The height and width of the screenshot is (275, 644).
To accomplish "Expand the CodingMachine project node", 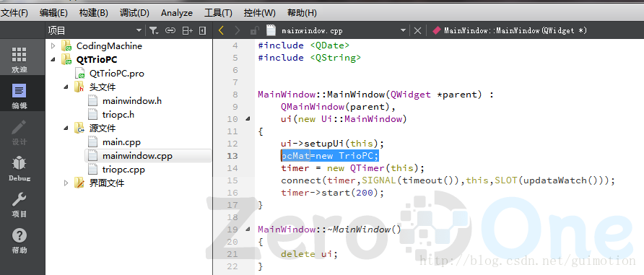I will click(x=53, y=45).
